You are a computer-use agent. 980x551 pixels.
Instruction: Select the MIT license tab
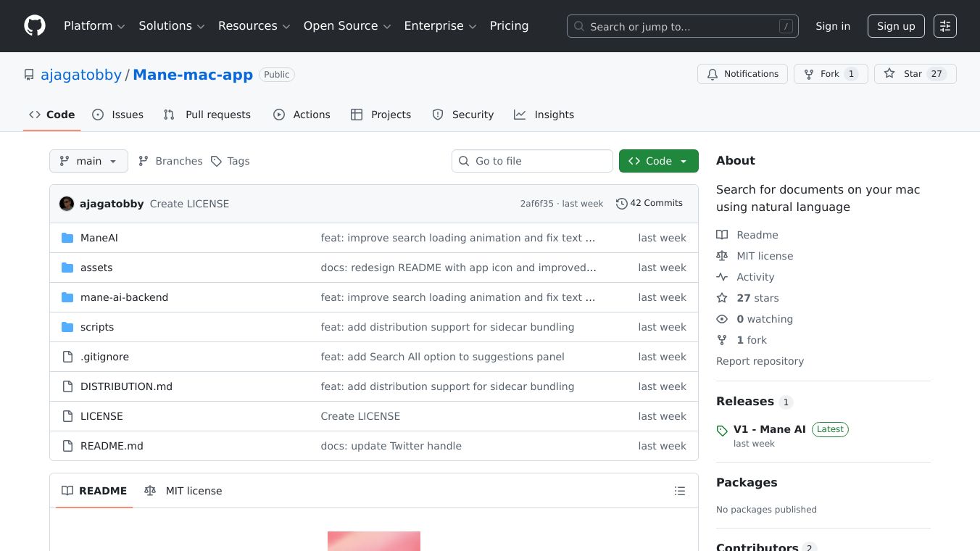pos(183,491)
